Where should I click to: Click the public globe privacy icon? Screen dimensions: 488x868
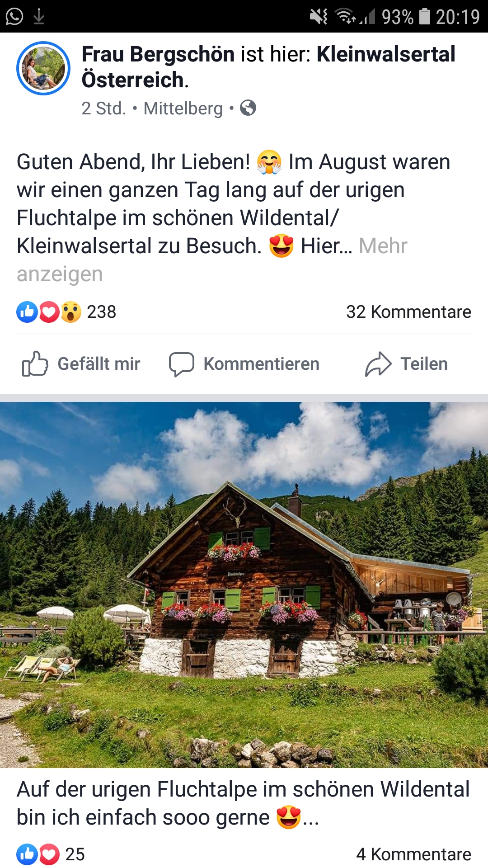click(248, 108)
